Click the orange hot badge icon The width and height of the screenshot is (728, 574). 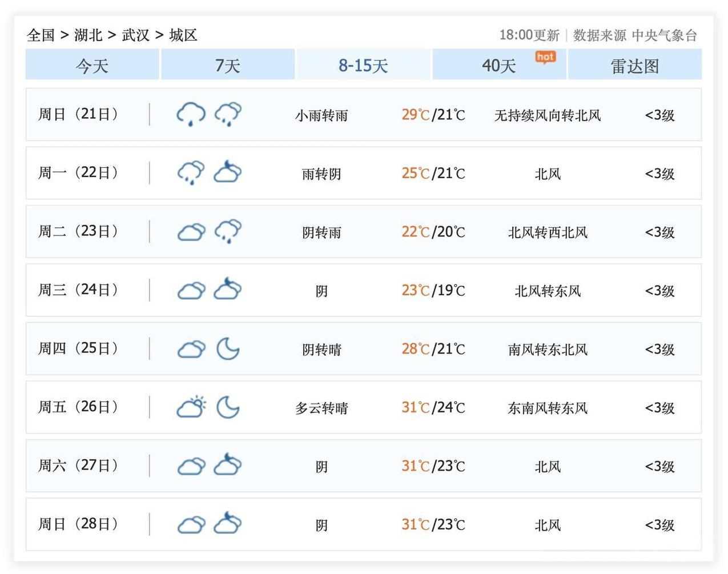pyautogui.click(x=545, y=57)
